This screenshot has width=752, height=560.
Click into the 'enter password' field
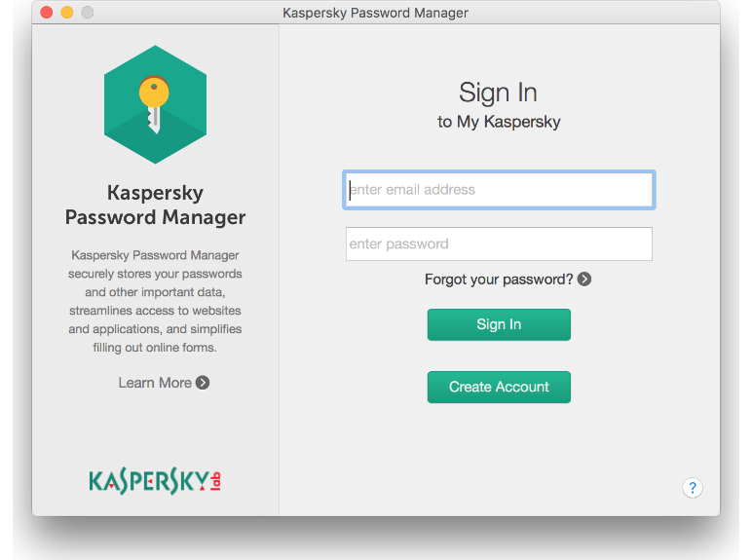(x=499, y=244)
